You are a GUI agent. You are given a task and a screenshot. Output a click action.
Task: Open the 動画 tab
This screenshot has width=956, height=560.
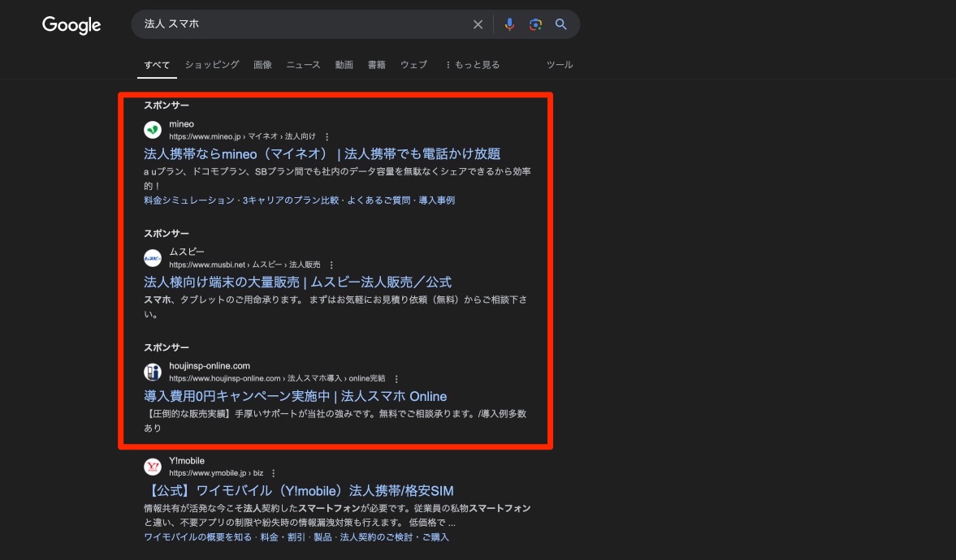coord(344,65)
